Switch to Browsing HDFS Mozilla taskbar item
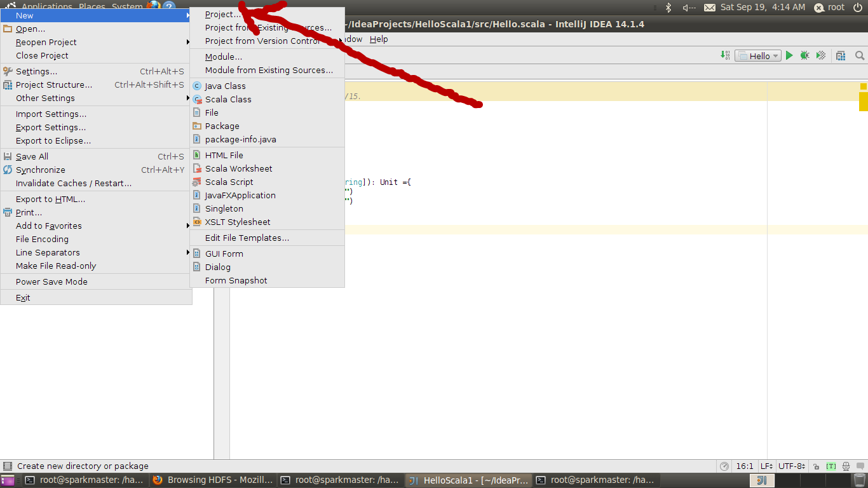868x488 pixels. (213, 480)
